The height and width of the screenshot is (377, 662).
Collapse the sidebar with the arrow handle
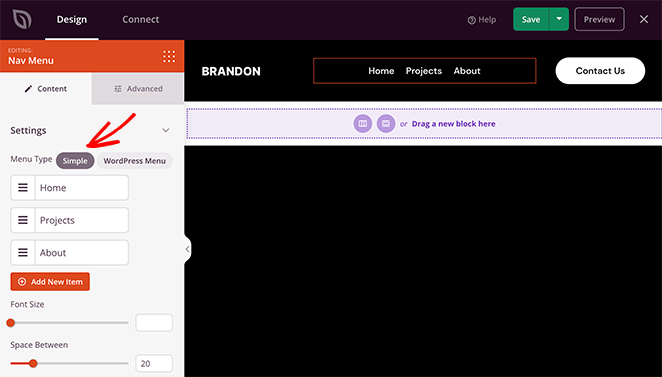tap(187, 249)
